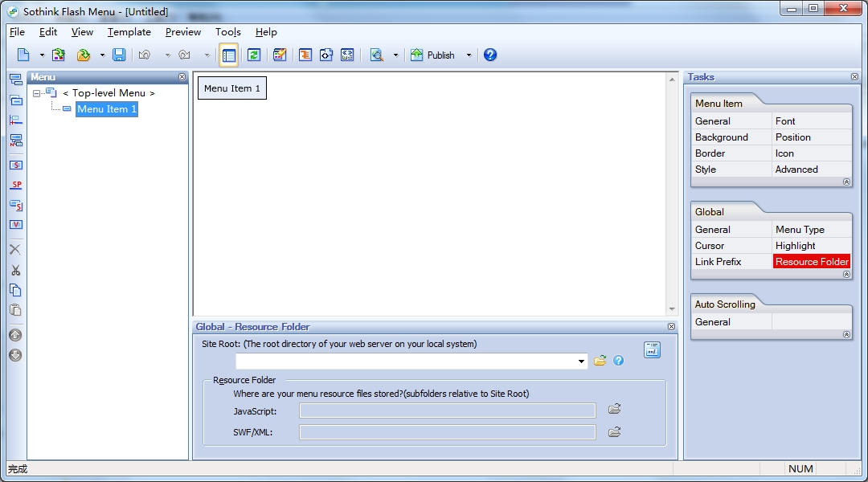This screenshot has width=868, height=482.
Task: Click the JavaScript folder input field
Action: point(448,411)
